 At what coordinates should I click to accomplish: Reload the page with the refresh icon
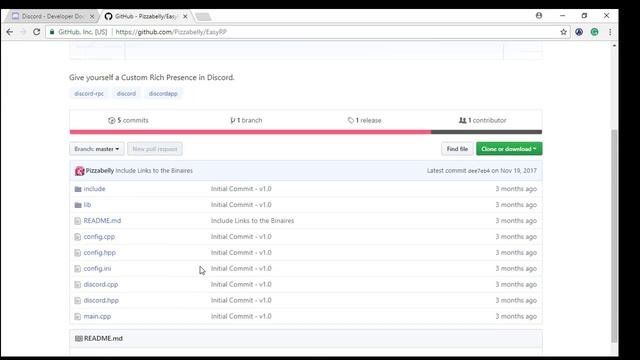tap(36, 32)
